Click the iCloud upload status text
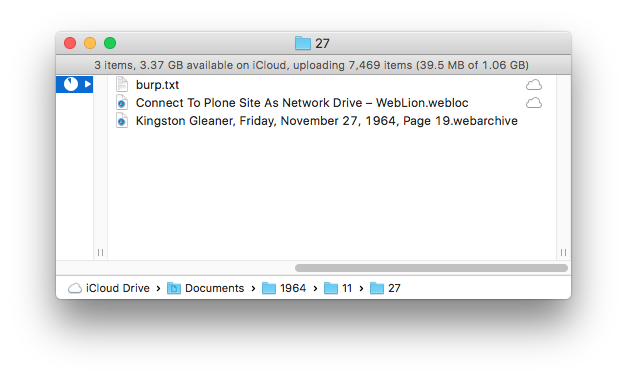Viewport: 627px width, 379px height. [312, 65]
